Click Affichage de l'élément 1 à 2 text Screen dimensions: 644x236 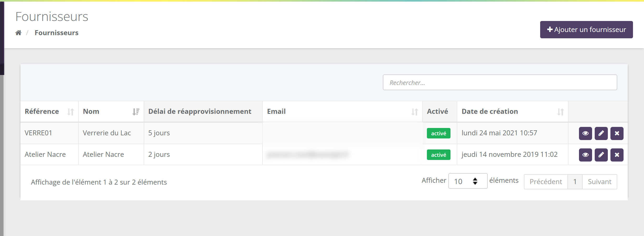click(x=99, y=182)
